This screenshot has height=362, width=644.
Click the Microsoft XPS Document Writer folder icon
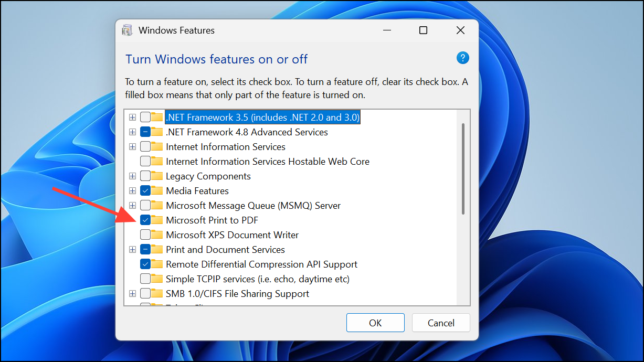tap(157, 235)
